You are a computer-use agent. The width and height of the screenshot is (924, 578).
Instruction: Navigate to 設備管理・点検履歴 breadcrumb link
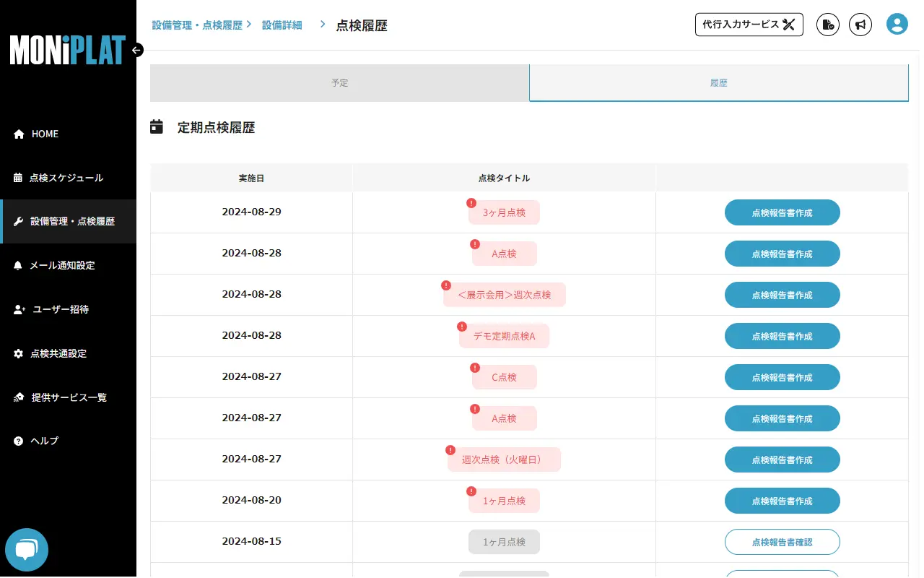pyautogui.click(x=197, y=25)
